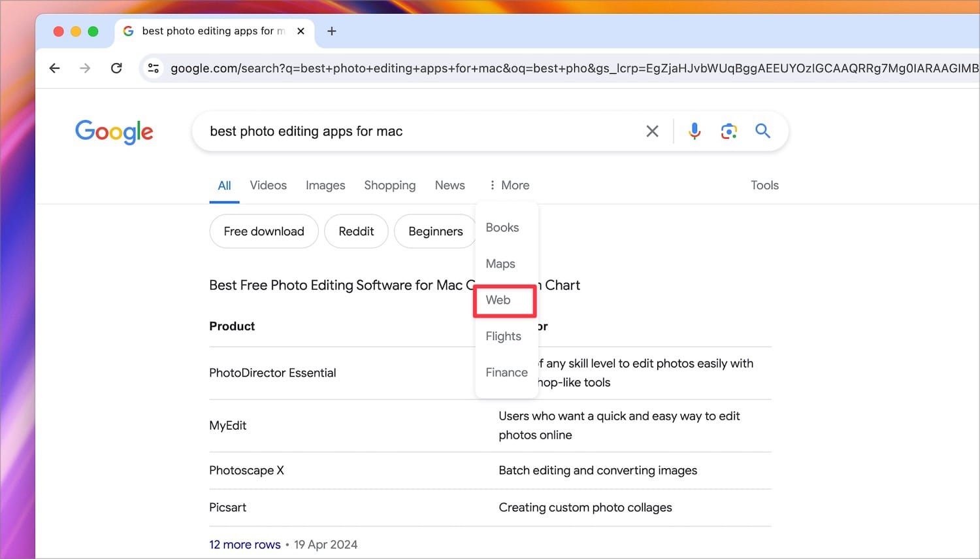The width and height of the screenshot is (980, 559).
Task: Click the browser forward arrow
Action: coord(85,68)
